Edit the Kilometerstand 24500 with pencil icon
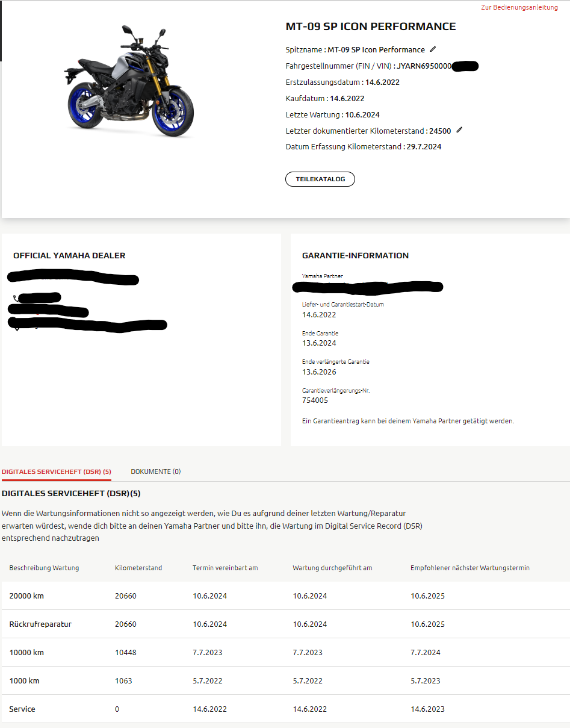 click(459, 130)
